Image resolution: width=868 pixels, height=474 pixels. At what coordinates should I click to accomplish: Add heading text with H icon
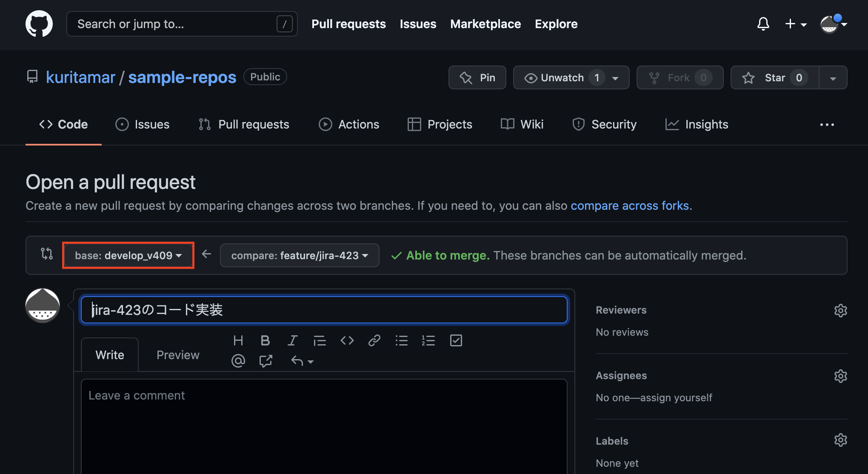[238, 340]
